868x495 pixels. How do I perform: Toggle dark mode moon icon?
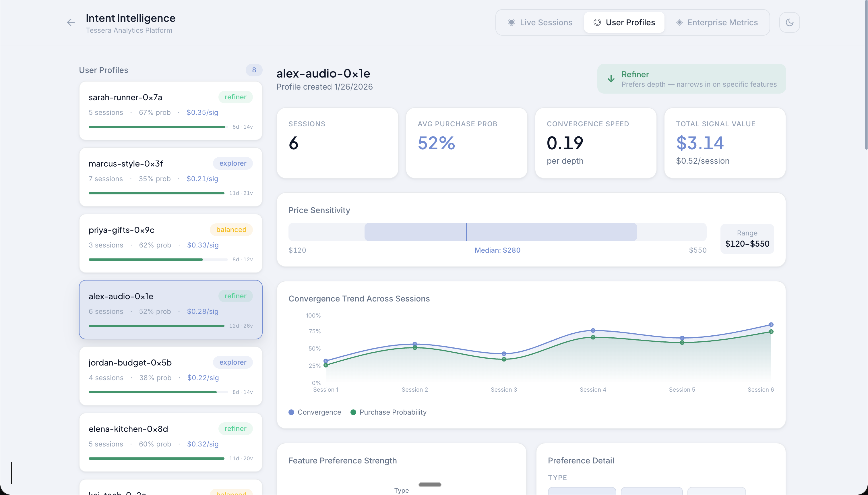[789, 22]
